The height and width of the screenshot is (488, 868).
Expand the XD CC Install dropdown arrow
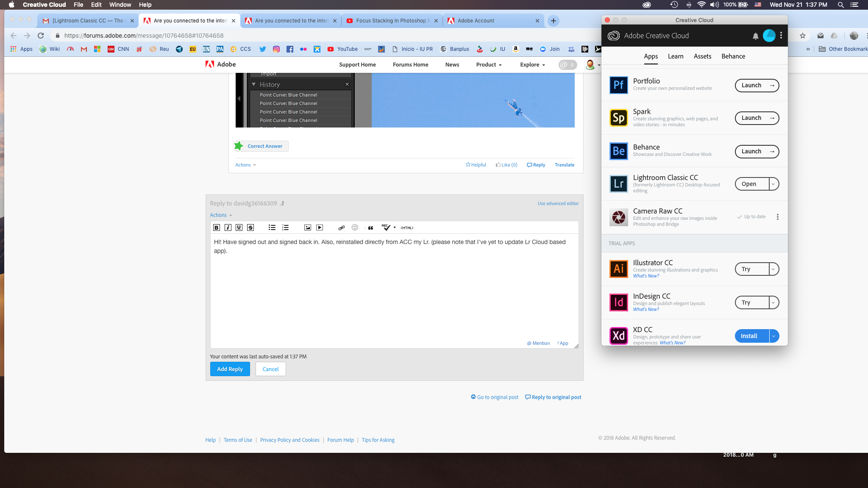pyautogui.click(x=774, y=335)
